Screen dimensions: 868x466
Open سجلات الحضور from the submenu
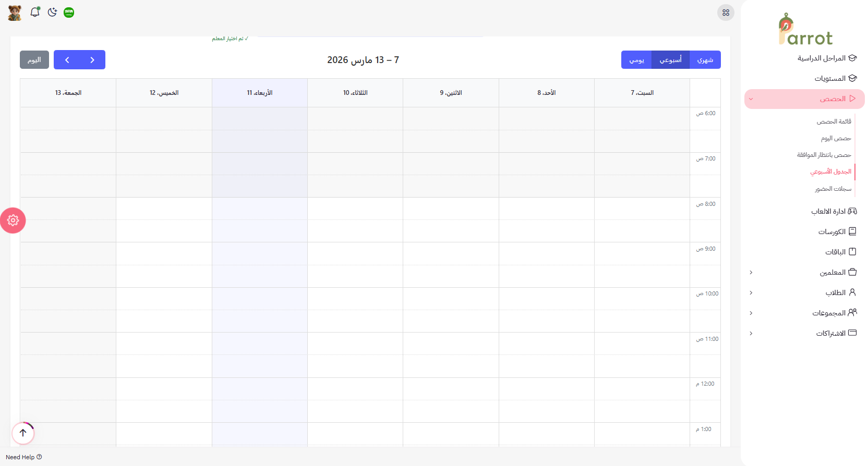pyautogui.click(x=833, y=189)
